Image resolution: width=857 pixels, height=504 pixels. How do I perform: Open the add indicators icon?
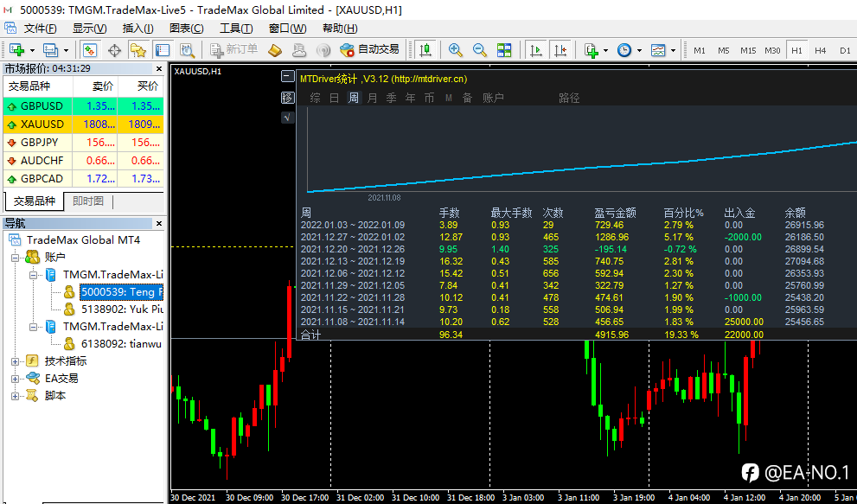592,50
